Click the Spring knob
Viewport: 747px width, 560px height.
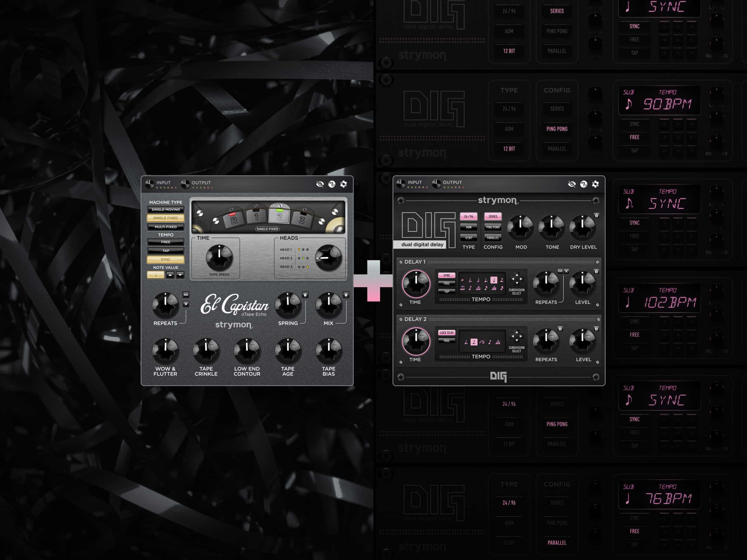coord(288,305)
